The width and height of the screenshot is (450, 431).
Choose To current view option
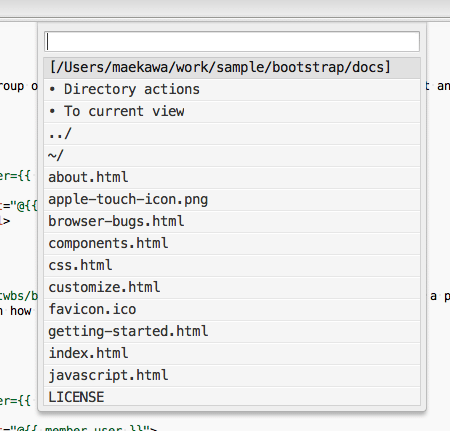coord(232,112)
